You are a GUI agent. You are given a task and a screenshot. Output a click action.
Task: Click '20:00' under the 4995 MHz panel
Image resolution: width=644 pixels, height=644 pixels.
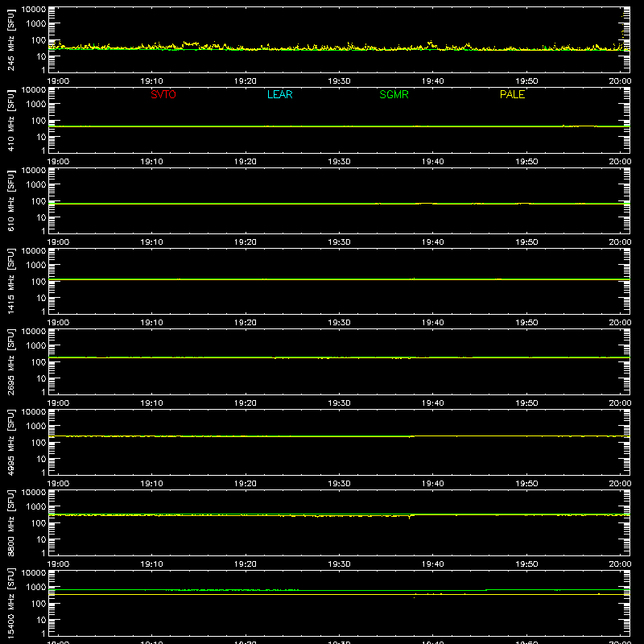620,484
